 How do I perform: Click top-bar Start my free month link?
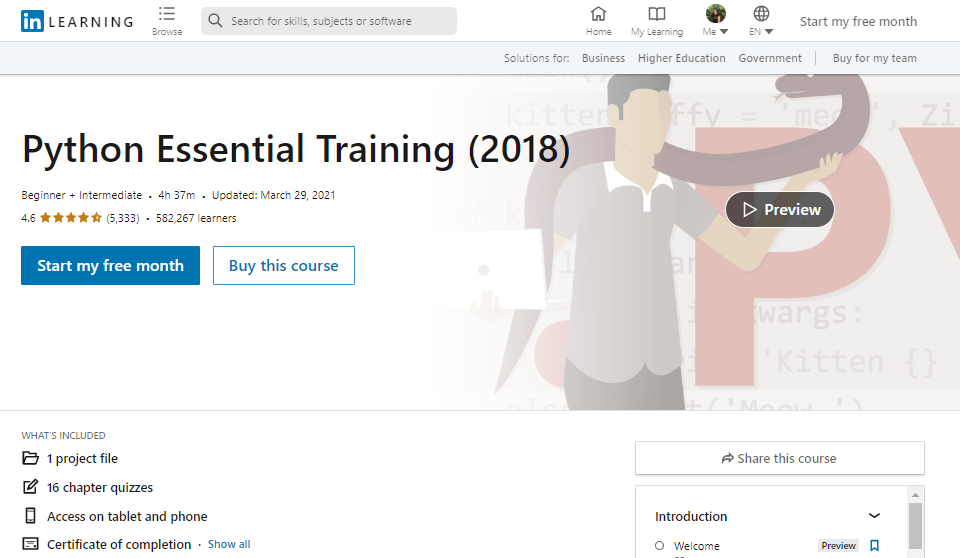click(x=858, y=21)
